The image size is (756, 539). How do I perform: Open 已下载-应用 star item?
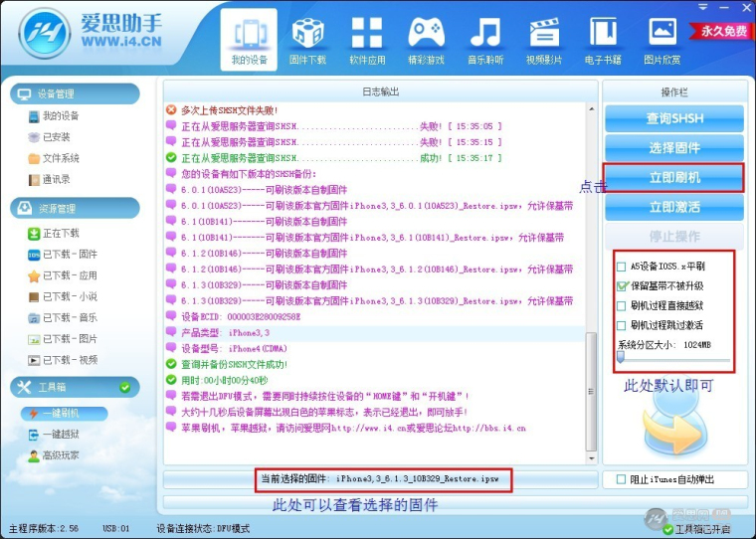coord(63,275)
